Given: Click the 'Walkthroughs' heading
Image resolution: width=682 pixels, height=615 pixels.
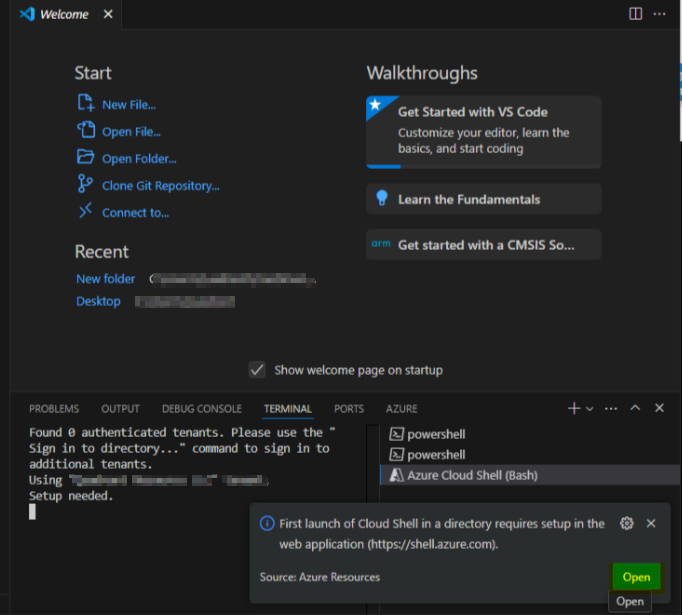Looking at the screenshot, I should click(422, 73).
